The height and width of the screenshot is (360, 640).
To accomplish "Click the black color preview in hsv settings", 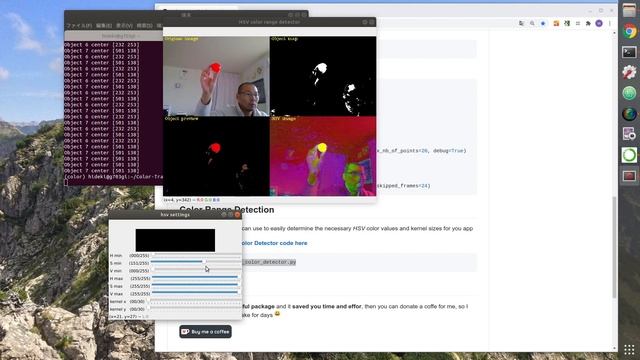I will (175, 240).
